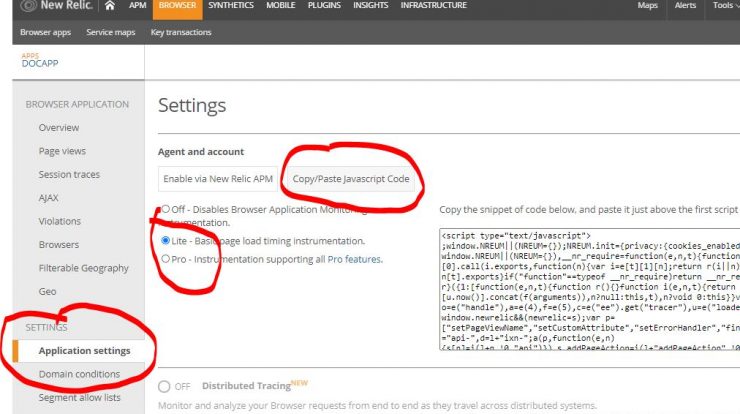Open Service maps
Image resolution: width=740 pixels, height=414 pixels.
(110, 33)
